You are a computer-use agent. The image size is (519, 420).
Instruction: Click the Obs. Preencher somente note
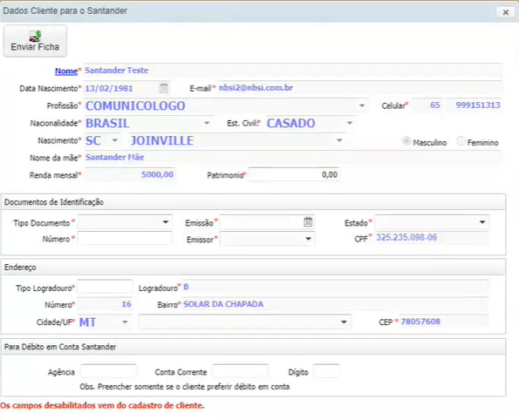click(185, 387)
